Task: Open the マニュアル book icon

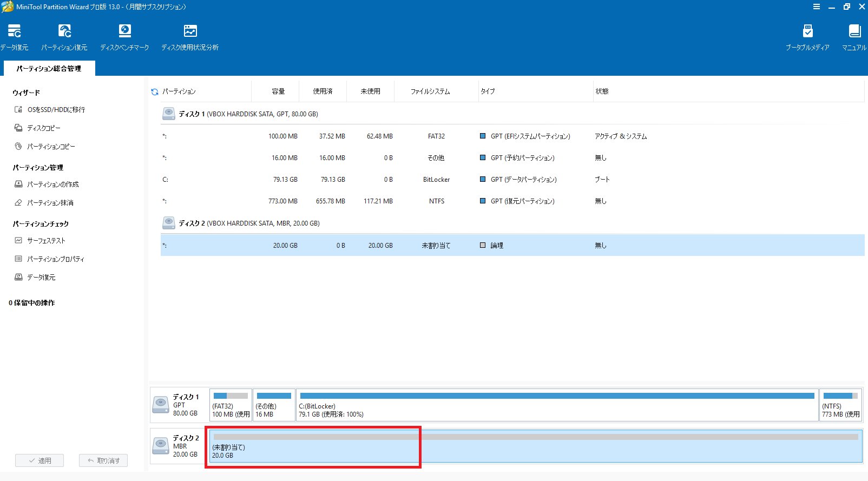Action: [854, 37]
